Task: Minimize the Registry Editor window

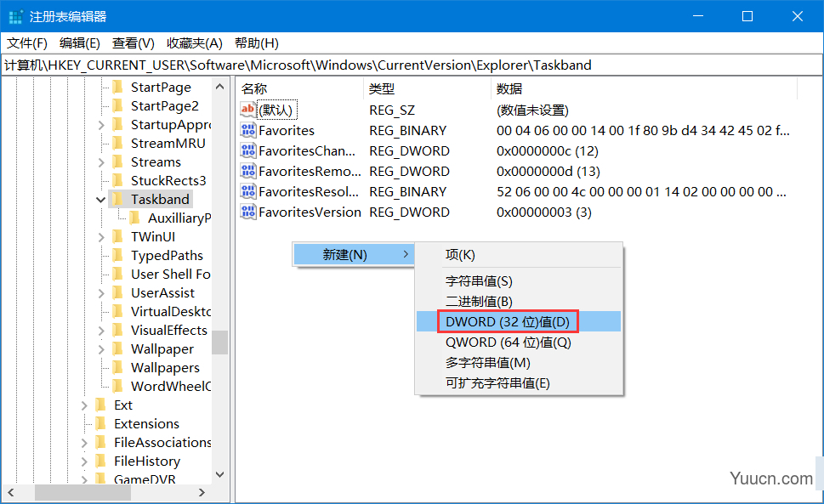Action: click(698, 16)
